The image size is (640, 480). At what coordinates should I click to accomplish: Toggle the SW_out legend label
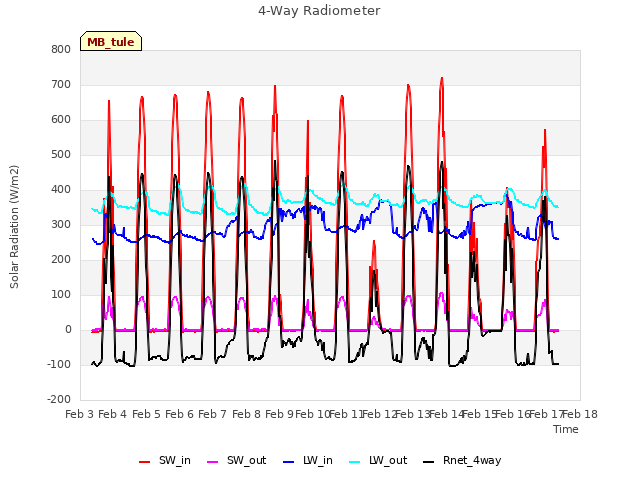(247, 460)
